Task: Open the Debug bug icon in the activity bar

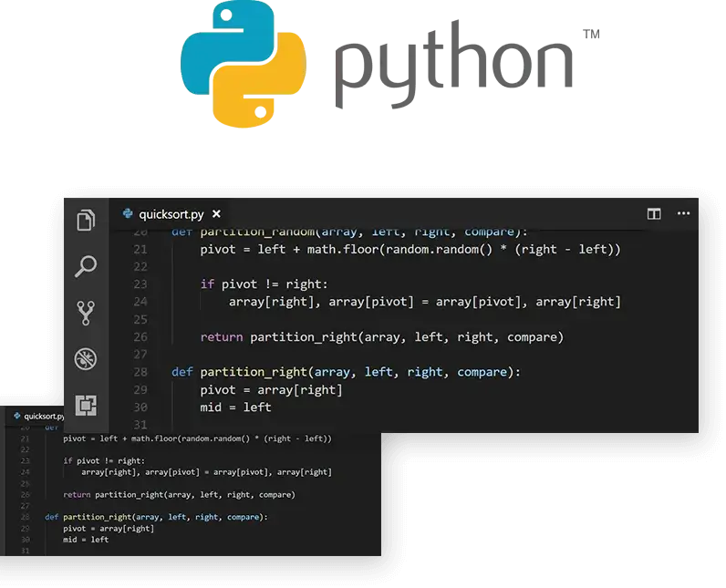Action: 86,358
